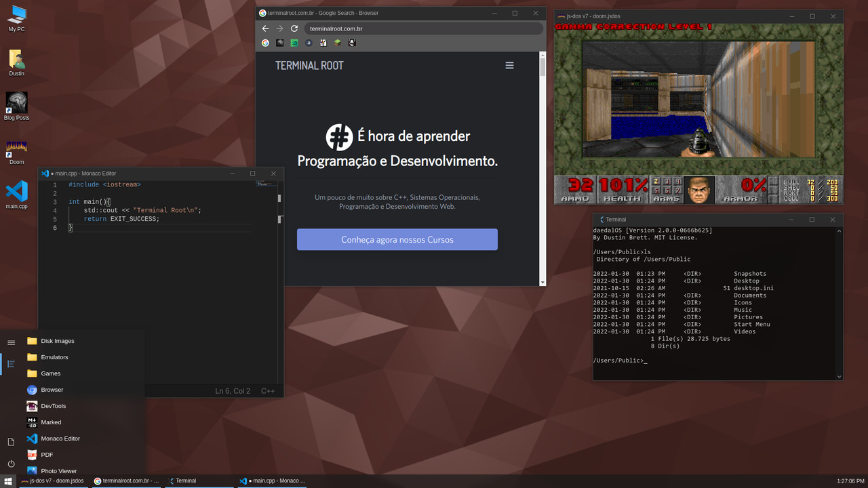
Task: Click 'Pictures' in Terminal listing
Action: pos(748,317)
